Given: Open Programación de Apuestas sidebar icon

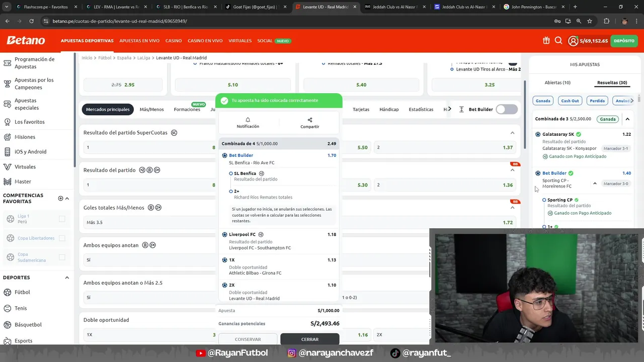Looking at the screenshot, I should click(8, 63).
